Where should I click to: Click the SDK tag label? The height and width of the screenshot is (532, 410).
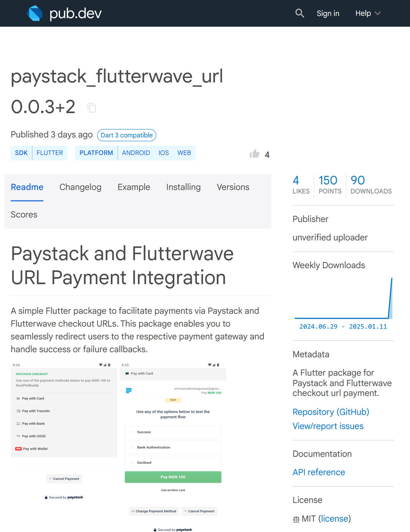tap(21, 153)
